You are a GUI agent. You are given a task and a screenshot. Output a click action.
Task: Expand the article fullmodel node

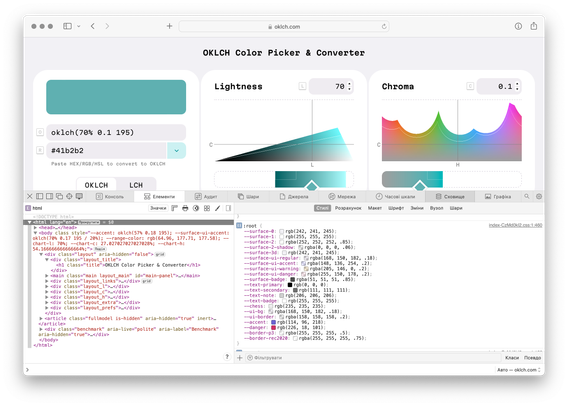[41, 318]
